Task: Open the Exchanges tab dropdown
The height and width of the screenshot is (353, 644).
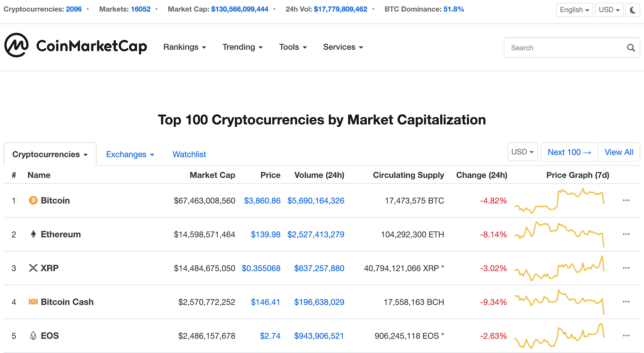Action: click(x=130, y=155)
